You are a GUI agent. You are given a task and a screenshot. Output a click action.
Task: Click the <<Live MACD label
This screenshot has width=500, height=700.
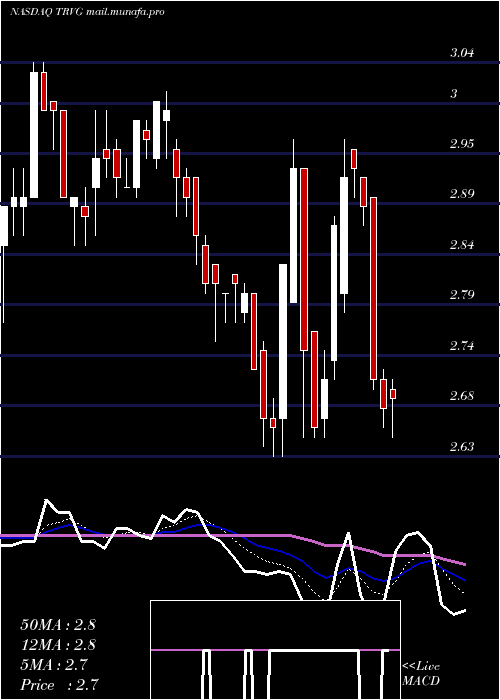pos(421,673)
